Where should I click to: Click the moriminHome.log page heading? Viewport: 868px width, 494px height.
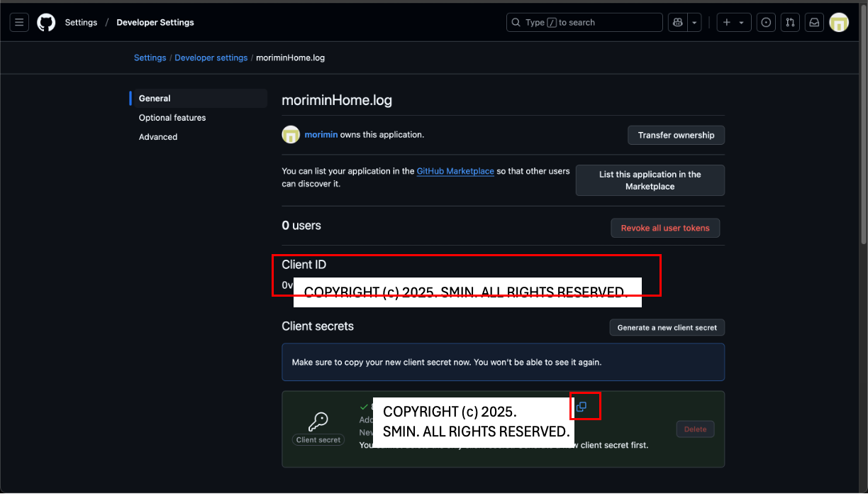point(337,100)
